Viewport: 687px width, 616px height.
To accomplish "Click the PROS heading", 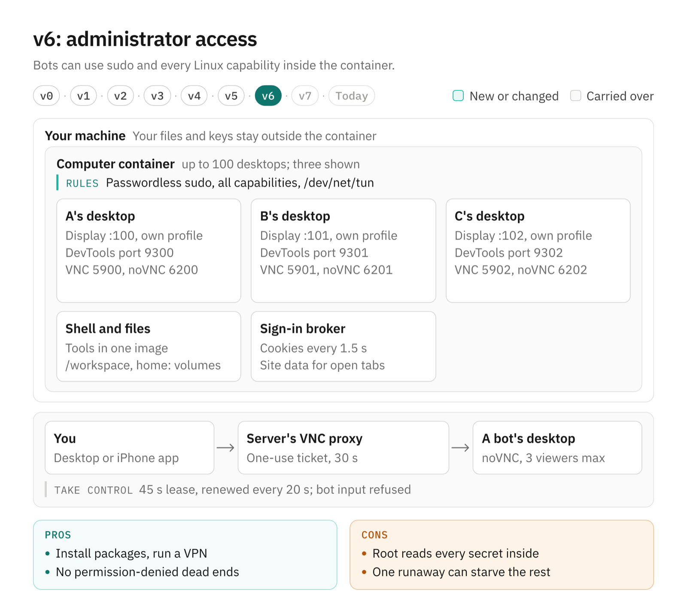I will point(58,535).
